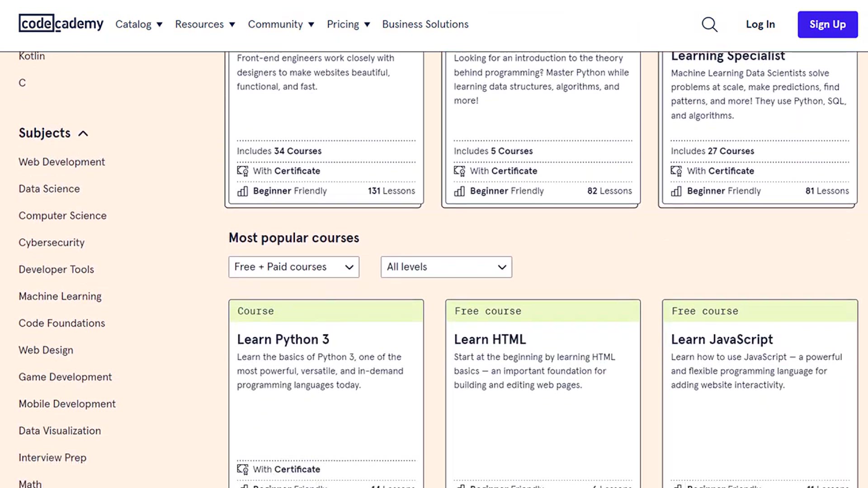
Task: Click 'Includes 5 Courses' text
Action: coord(493,151)
